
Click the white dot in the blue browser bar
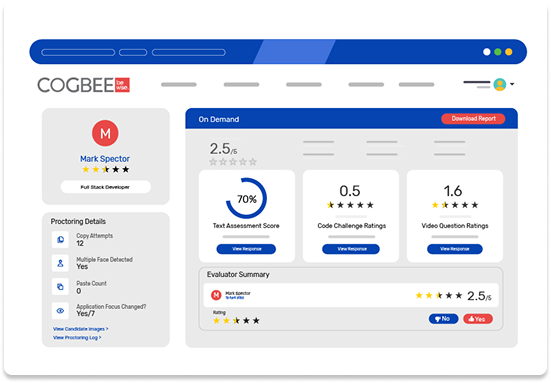click(487, 52)
